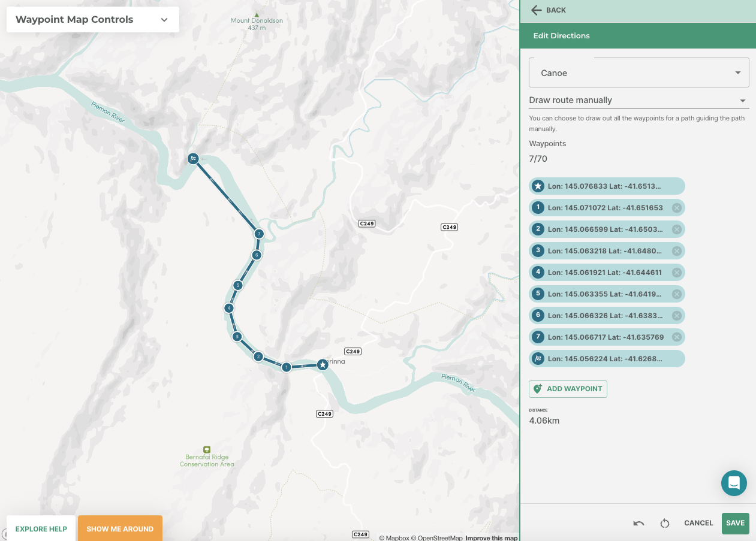
Task: Delete waypoint 4 with its X icon
Action: coord(676,273)
